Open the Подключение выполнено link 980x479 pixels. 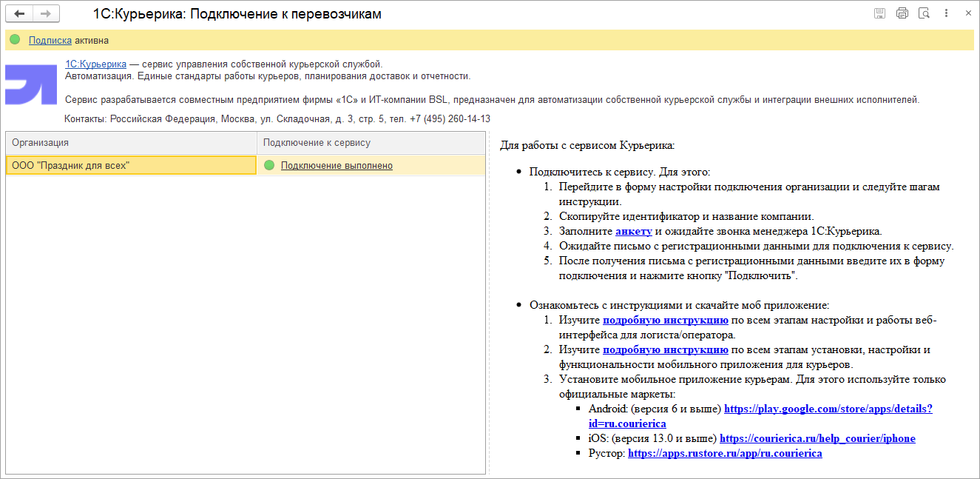tap(337, 166)
